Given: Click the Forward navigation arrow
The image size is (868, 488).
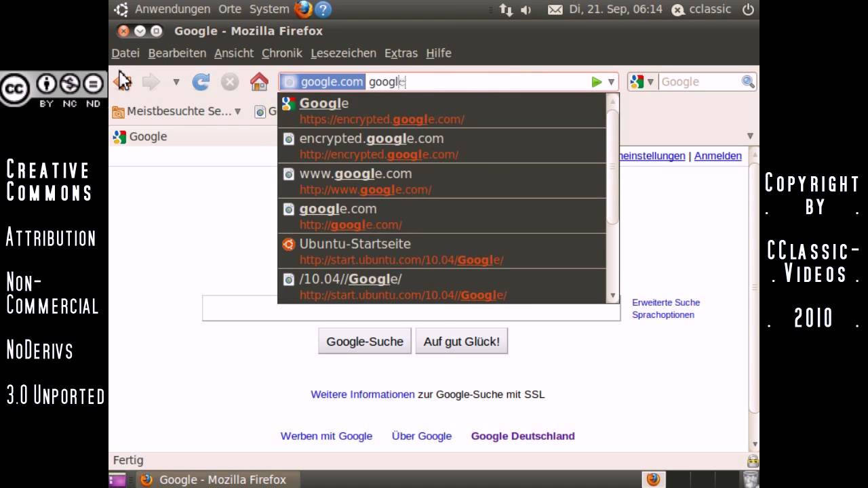Looking at the screenshot, I should point(151,82).
